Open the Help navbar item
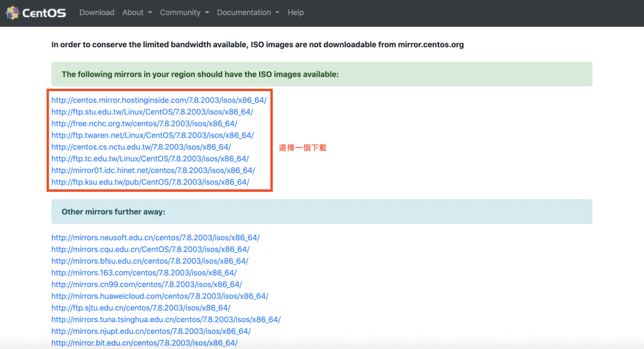 (x=296, y=13)
